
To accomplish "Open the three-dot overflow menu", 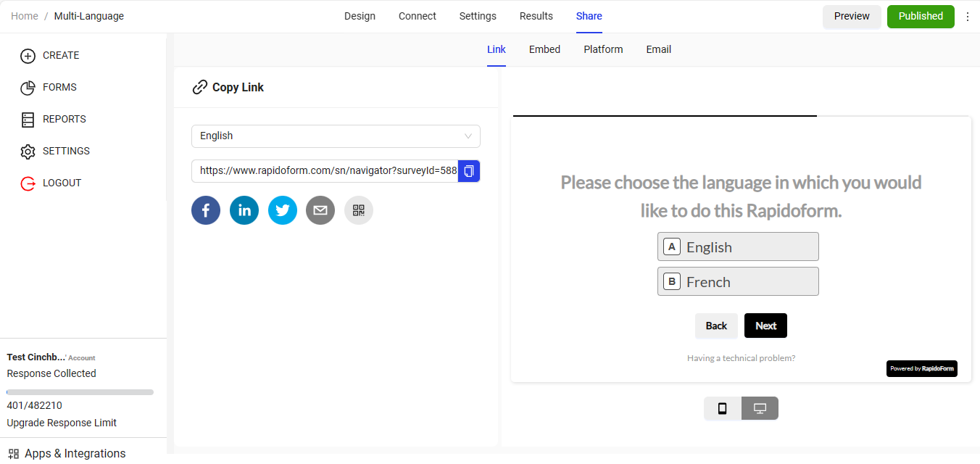I will [x=968, y=16].
